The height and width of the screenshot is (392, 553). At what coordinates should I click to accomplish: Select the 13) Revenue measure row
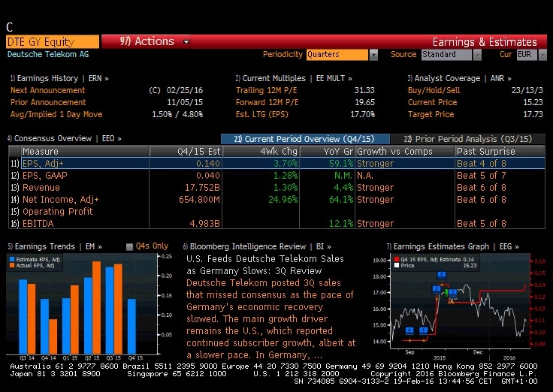pyautogui.click(x=276, y=188)
